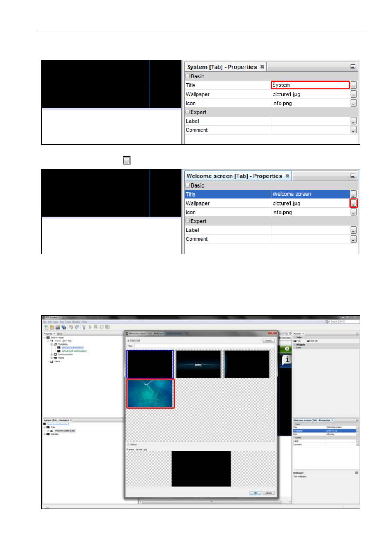Collapse the Templates tree node
392x554 pixels.
[x=51, y=344]
